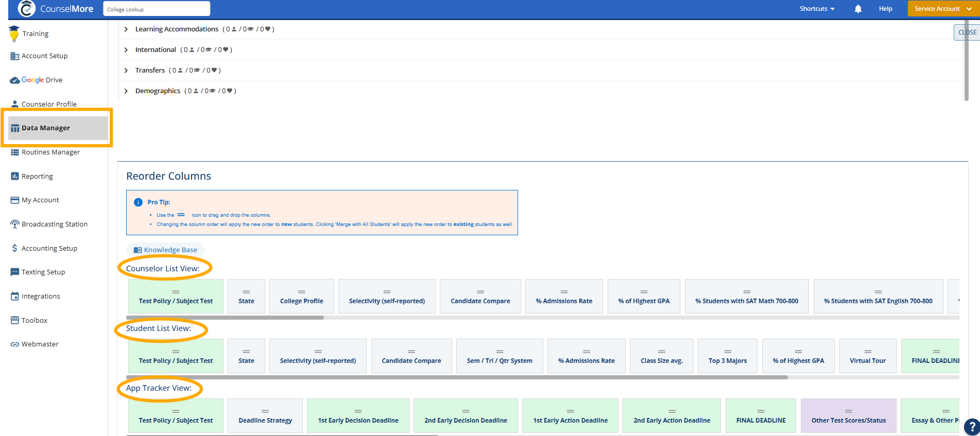The width and height of the screenshot is (980, 436).
Task: Click the My Account card icon
Action: click(x=15, y=200)
